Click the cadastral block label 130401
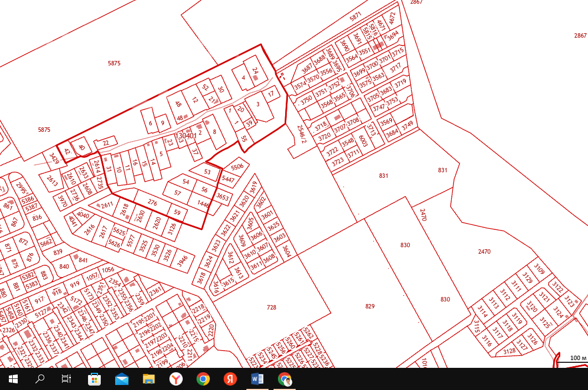The height and width of the screenshot is (390, 588). (x=186, y=136)
